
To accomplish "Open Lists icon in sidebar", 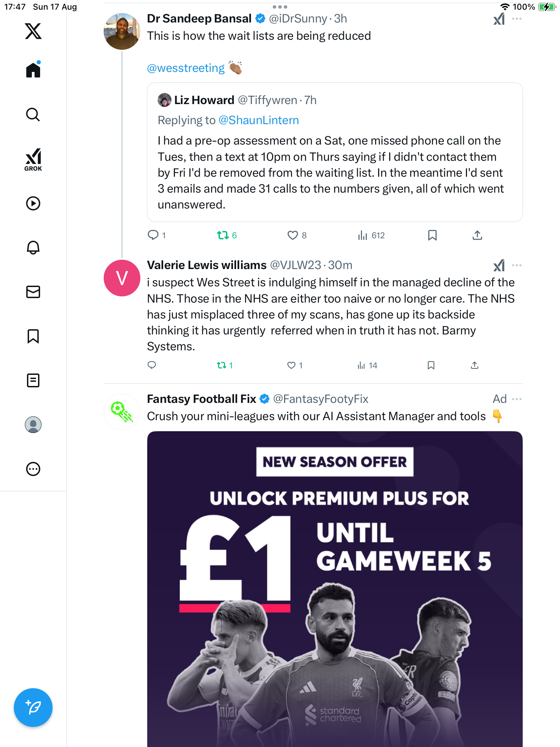I will coord(33,380).
